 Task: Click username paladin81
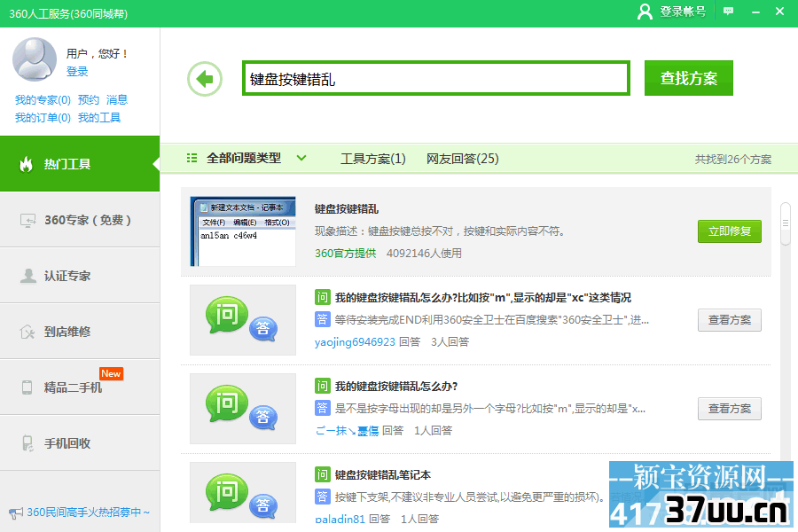[340, 519]
